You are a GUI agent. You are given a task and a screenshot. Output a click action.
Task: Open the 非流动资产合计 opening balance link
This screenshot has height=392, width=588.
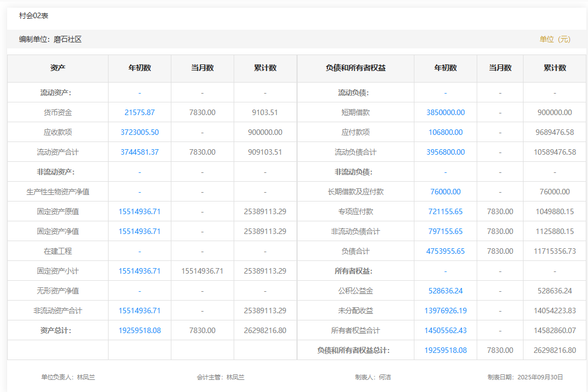[x=139, y=311]
